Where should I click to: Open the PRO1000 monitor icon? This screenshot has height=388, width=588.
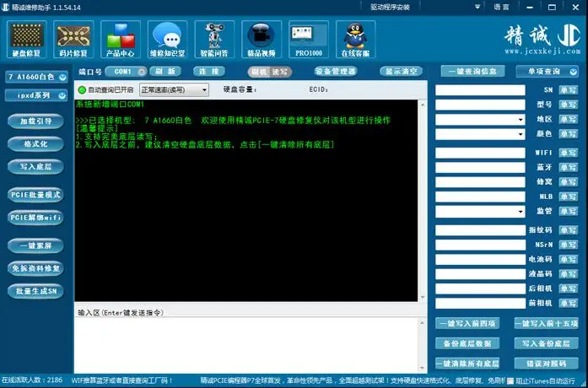[x=309, y=40]
